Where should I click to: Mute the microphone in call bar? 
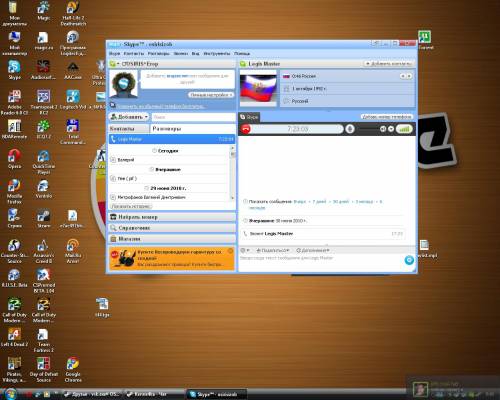[x=350, y=129]
